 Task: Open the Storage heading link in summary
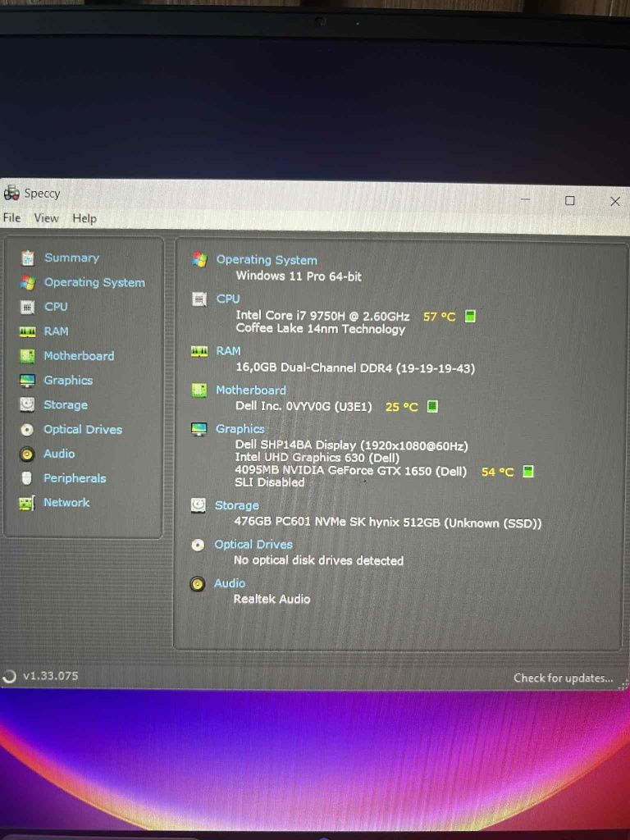pos(237,505)
